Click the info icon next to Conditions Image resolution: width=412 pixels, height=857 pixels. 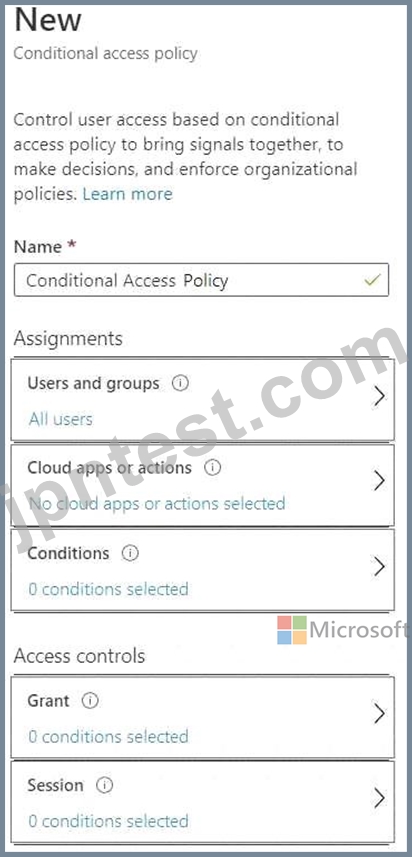(x=130, y=553)
